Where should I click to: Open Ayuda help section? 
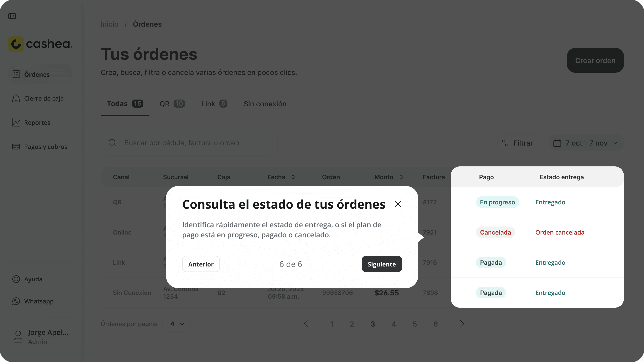33,279
